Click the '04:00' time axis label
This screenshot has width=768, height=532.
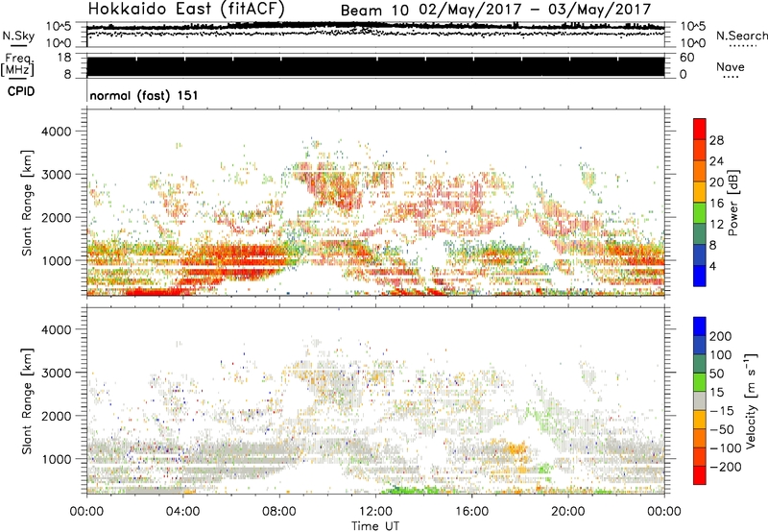[x=182, y=512]
